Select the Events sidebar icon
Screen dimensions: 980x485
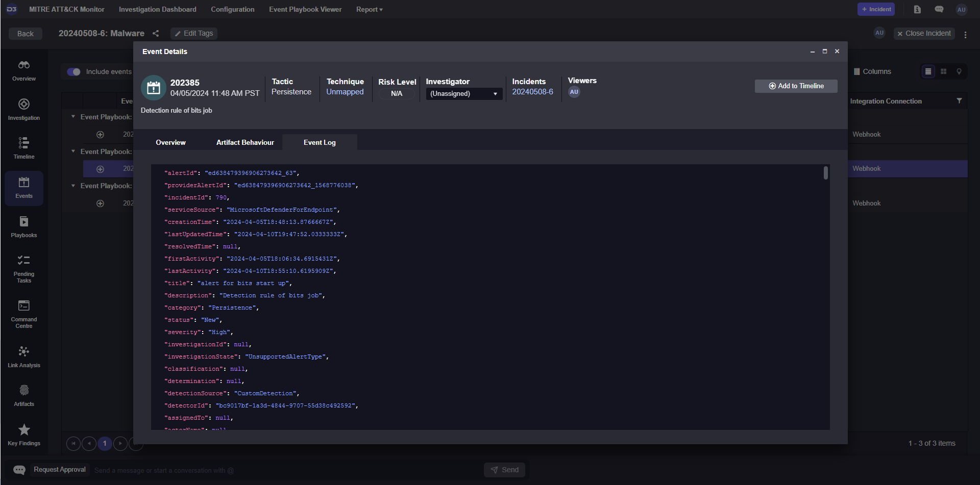[x=24, y=188]
